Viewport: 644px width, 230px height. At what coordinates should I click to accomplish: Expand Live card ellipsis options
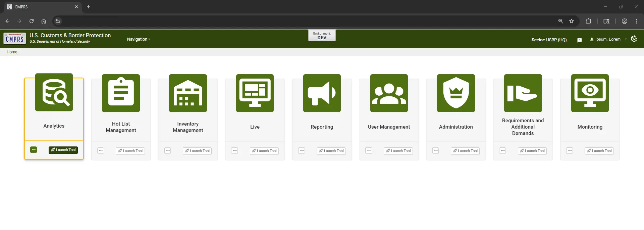pos(235,151)
